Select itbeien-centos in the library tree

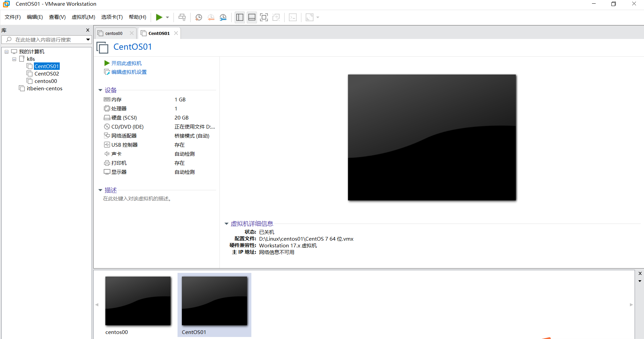45,88
